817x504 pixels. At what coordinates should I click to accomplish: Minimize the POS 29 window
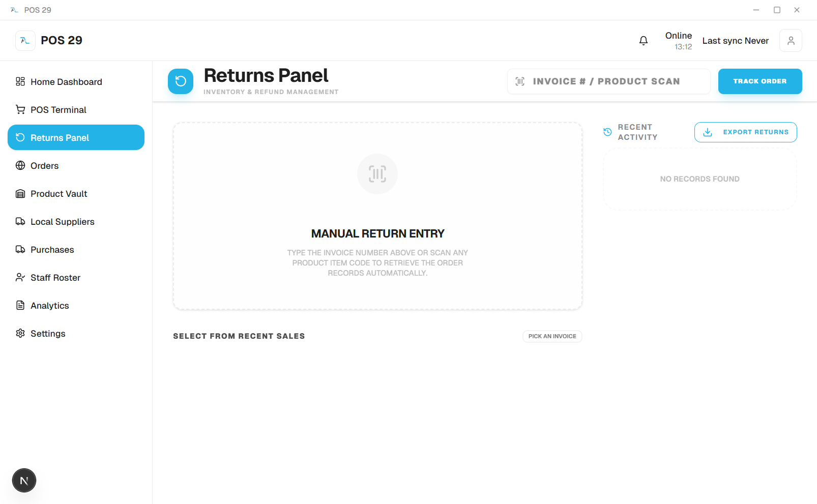tap(756, 10)
